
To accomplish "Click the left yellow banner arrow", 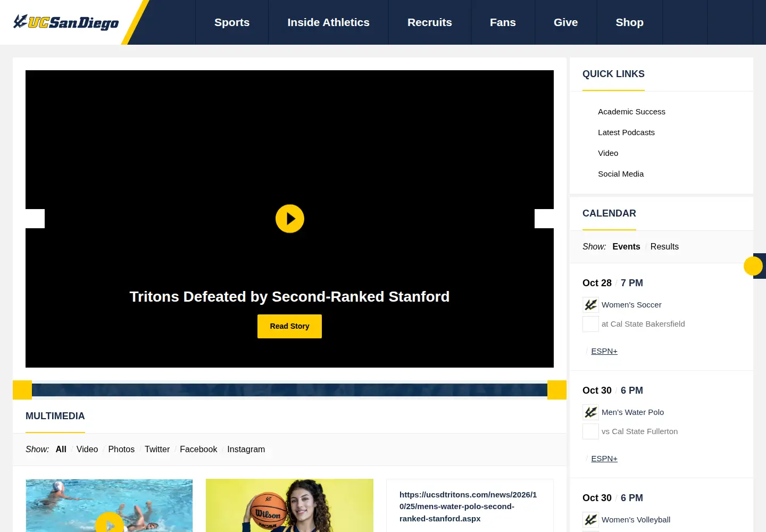I will click(22, 390).
